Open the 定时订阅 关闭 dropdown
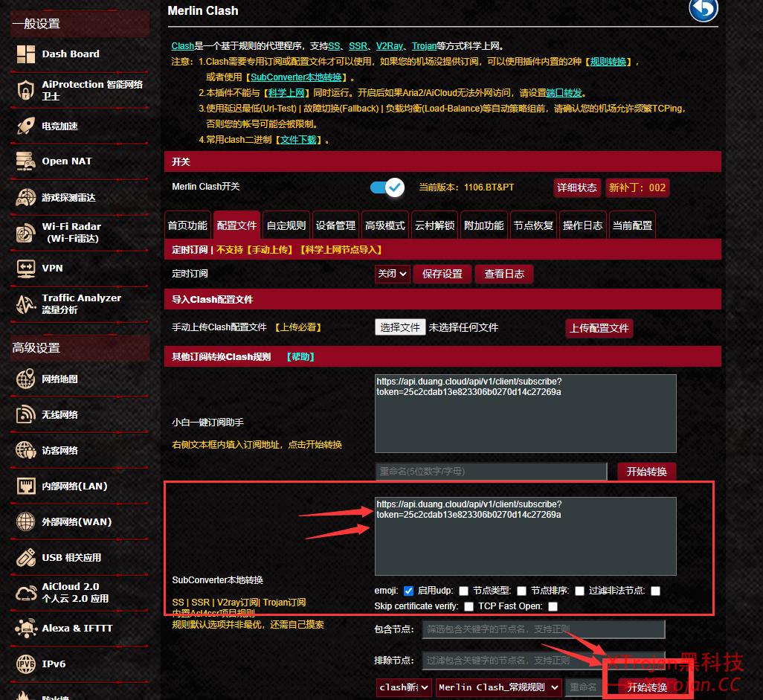This screenshot has height=700, width=763. 392,274
